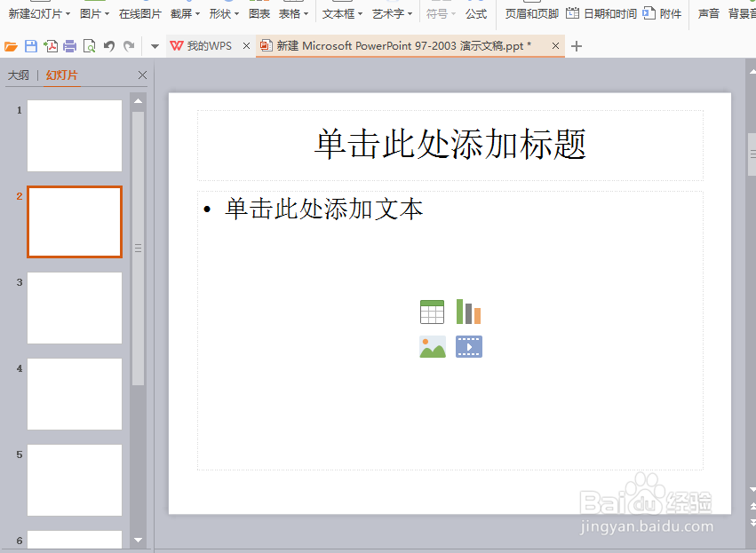This screenshot has width=756, height=553.
Task: Expand the 形状 dropdown
Action: tap(236, 14)
